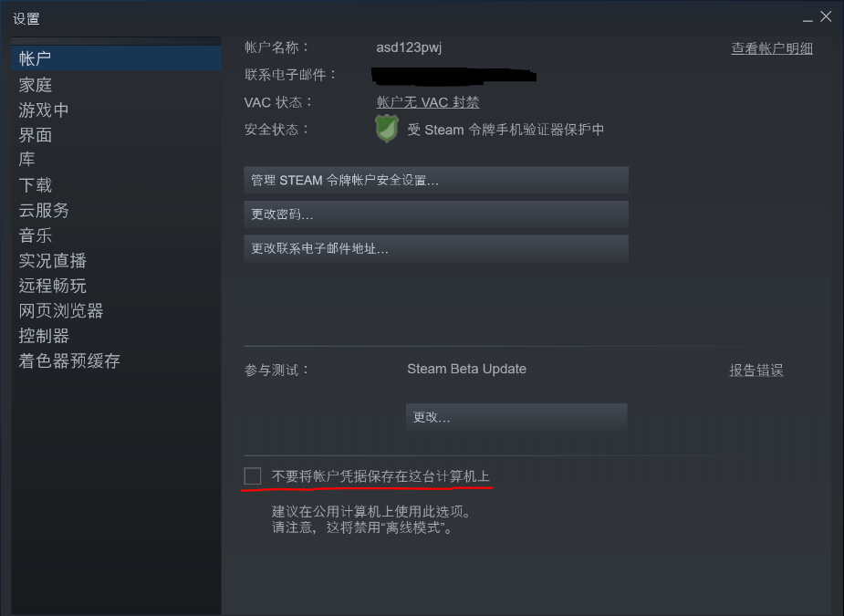Click the green Steam Guard shield icon
Viewport: 844px width, 616px height.
(x=387, y=129)
